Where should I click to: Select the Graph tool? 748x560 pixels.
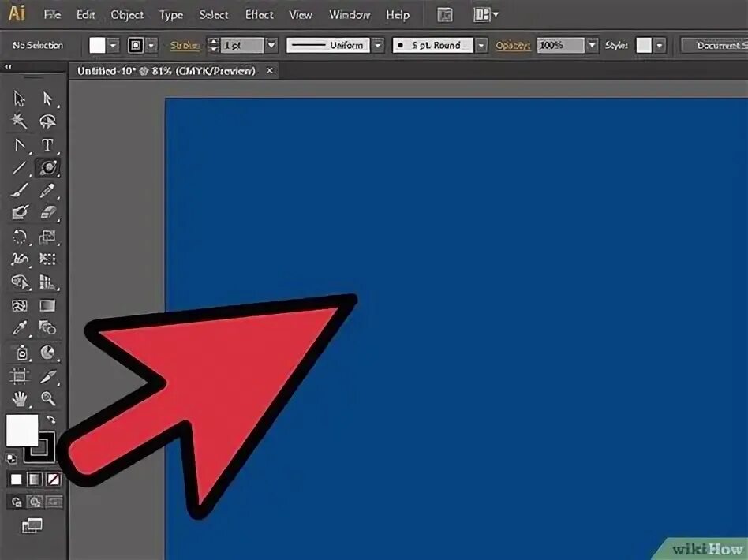[x=47, y=353]
